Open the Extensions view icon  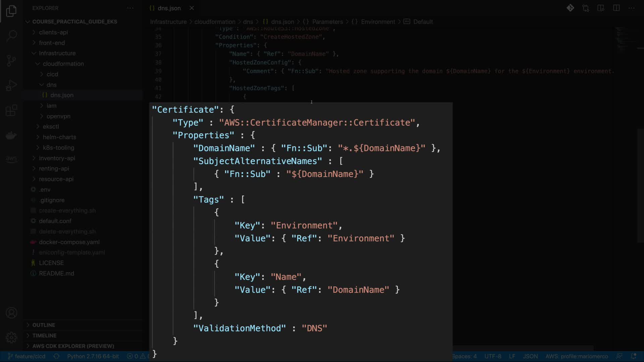pos(11,110)
